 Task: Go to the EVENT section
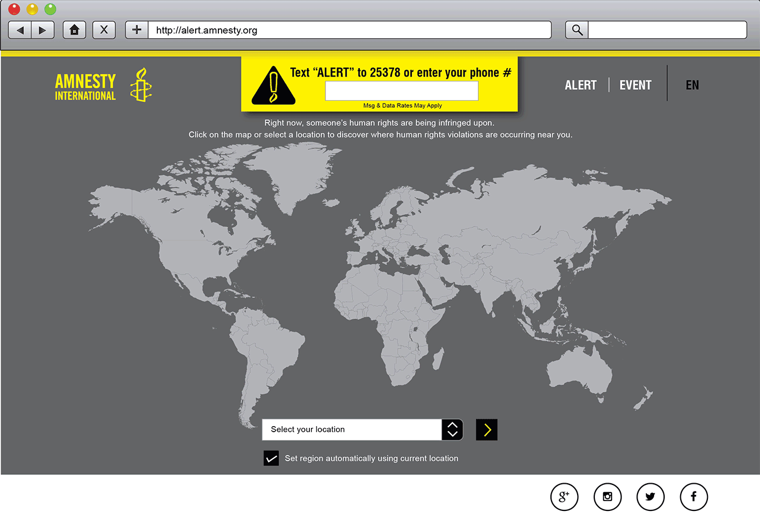click(x=635, y=85)
